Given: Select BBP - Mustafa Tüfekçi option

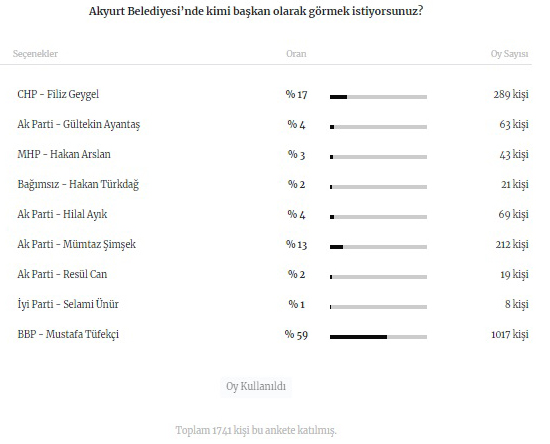Looking at the screenshot, I should click(68, 334).
